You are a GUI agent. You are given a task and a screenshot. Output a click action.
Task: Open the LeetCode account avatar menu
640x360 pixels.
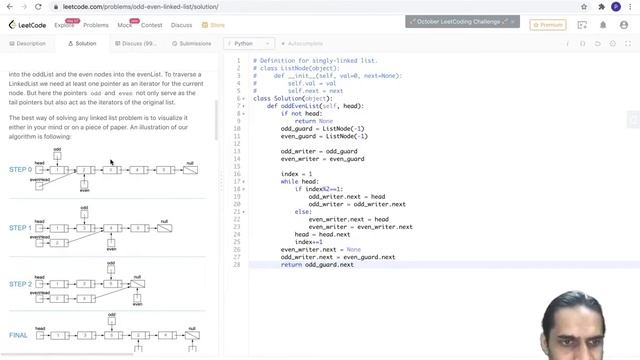coord(624,25)
